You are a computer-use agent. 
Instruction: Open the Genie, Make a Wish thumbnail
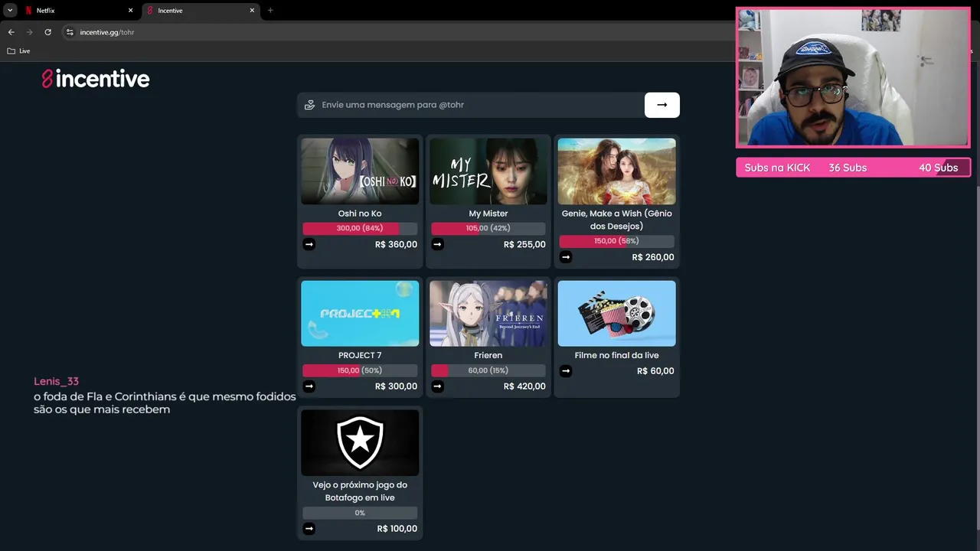pyautogui.click(x=617, y=171)
